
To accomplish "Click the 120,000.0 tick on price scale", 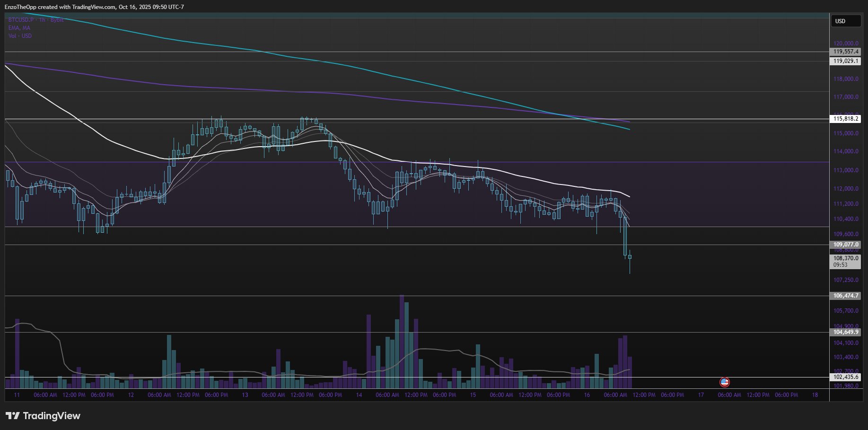I will [846, 43].
